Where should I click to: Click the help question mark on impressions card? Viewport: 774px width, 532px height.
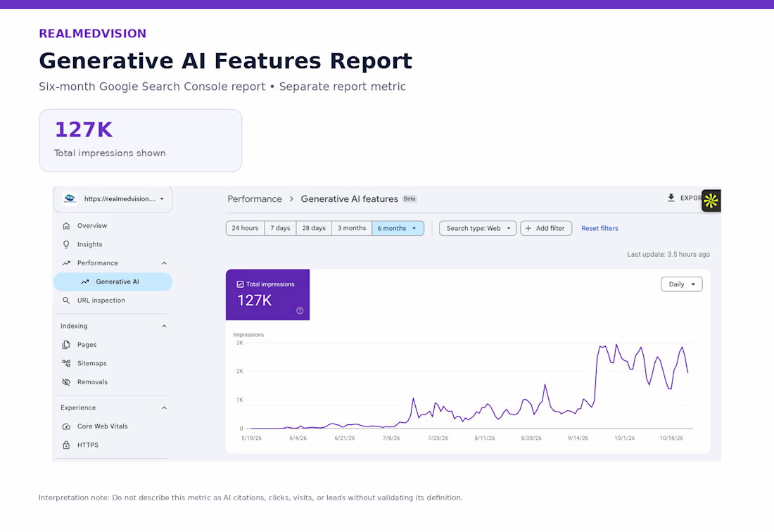[300, 310]
